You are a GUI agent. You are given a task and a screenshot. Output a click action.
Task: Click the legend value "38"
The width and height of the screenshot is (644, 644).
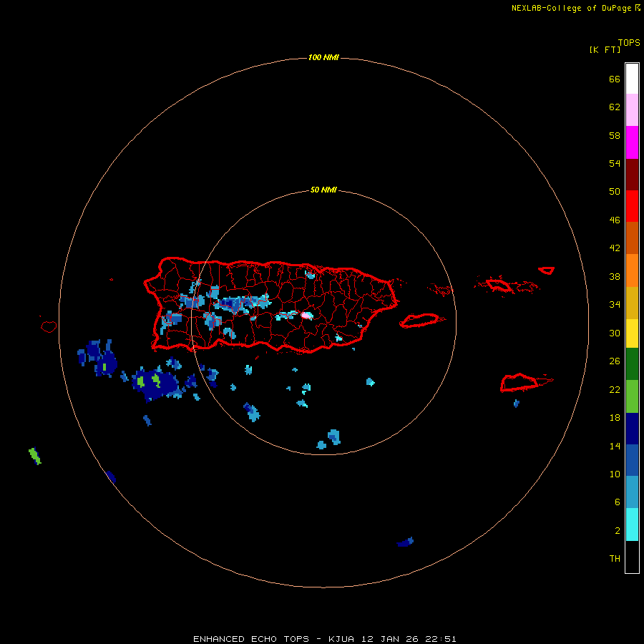click(x=615, y=277)
